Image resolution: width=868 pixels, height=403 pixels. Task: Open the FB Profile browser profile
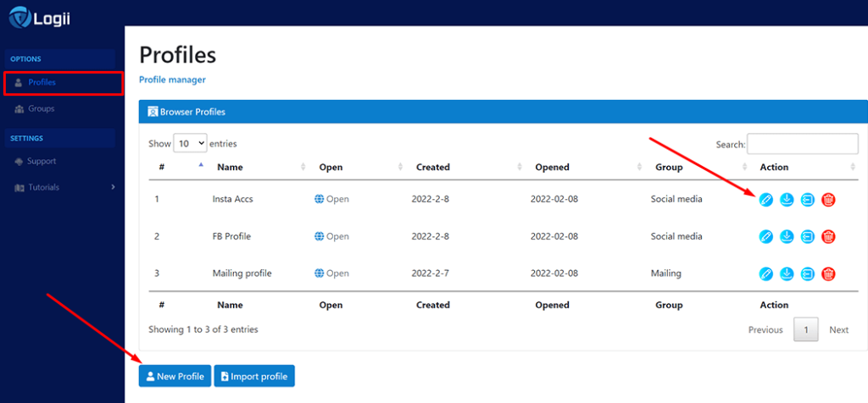click(x=331, y=236)
